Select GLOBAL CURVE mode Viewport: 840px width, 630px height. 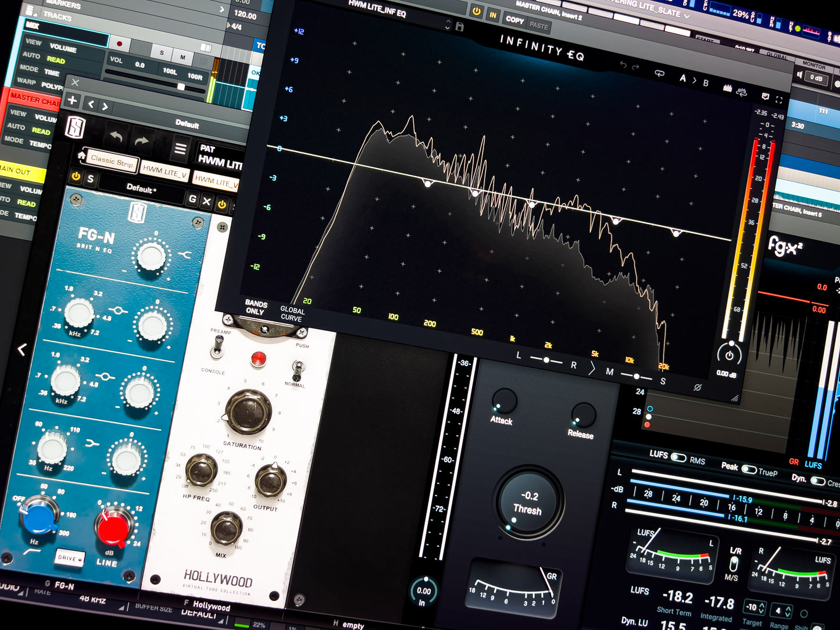pyautogui.click(x=292, y=314)
